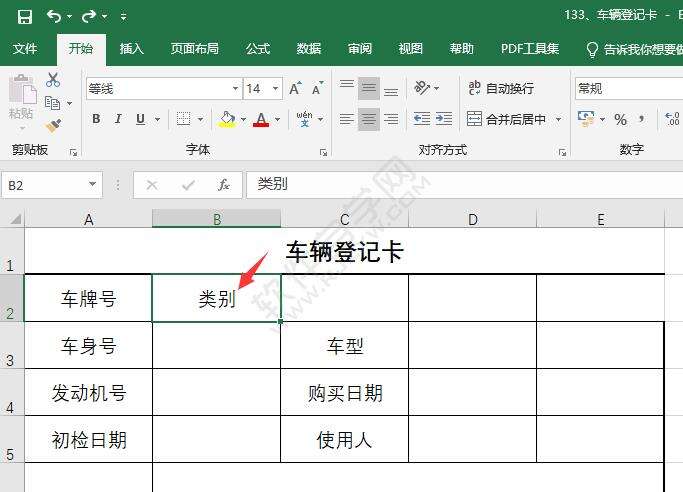This screenshot has width=683, height=492.
Task: Toggle Bottom Align vertical alignment
Action: point(391,90)
